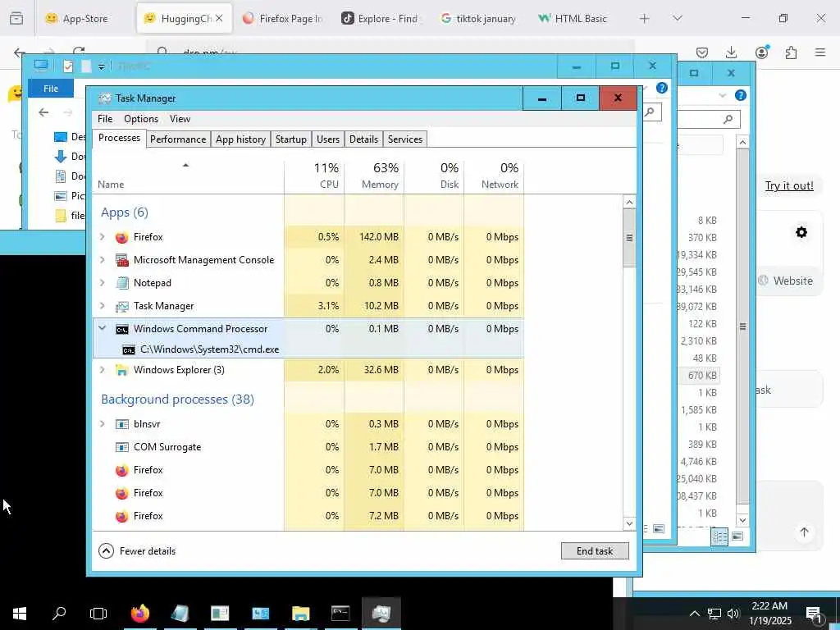This screenshot has height=630, width=840.
Task: Click the Firefox app icon in Apps list
Action: pos(122,237)
